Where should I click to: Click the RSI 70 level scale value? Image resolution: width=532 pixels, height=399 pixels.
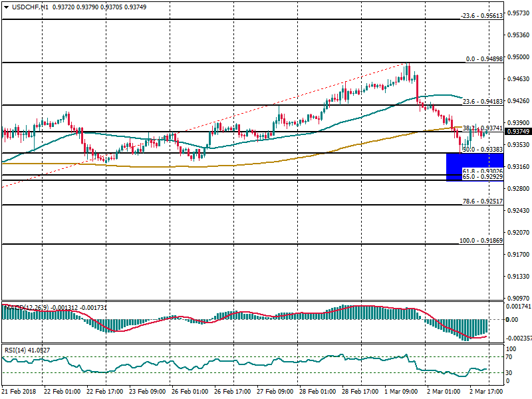pyautogui.click(x=511, y=358)
